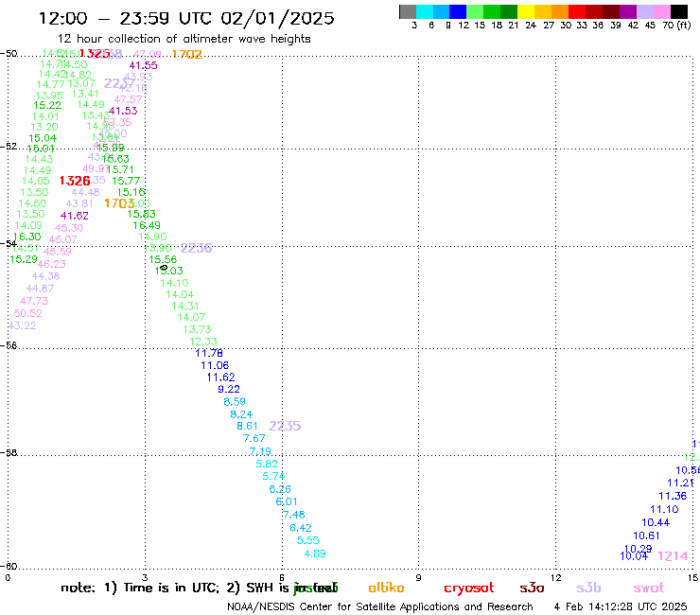700x615 pixels.
Task: Click the wave height value '41.53'
Action: click(x=123, y=111)
